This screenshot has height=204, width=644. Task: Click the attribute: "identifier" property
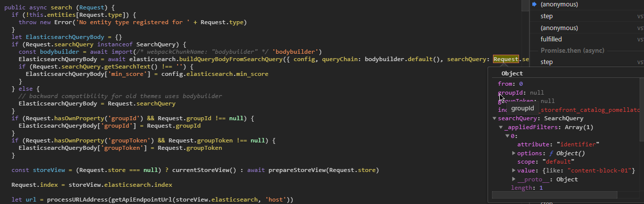558,144
